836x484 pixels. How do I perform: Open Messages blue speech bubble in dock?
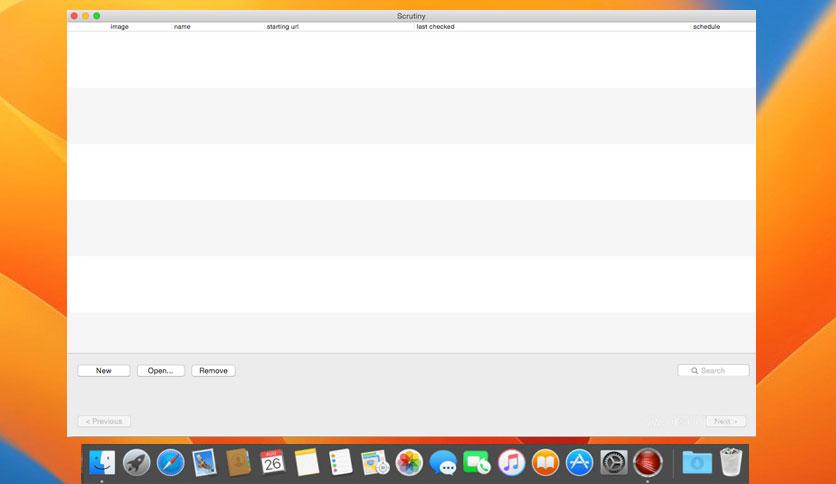coord(443,462)
